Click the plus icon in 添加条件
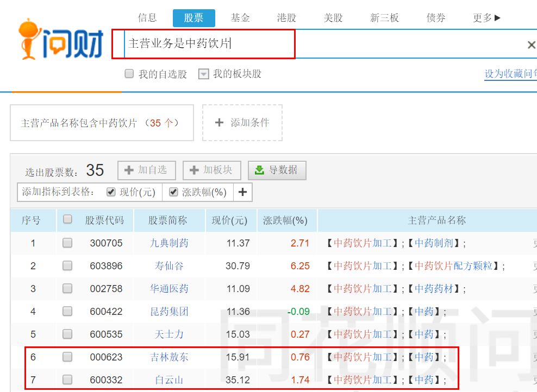Viewport: 537px width, 392px height. [x=219, y=123]
